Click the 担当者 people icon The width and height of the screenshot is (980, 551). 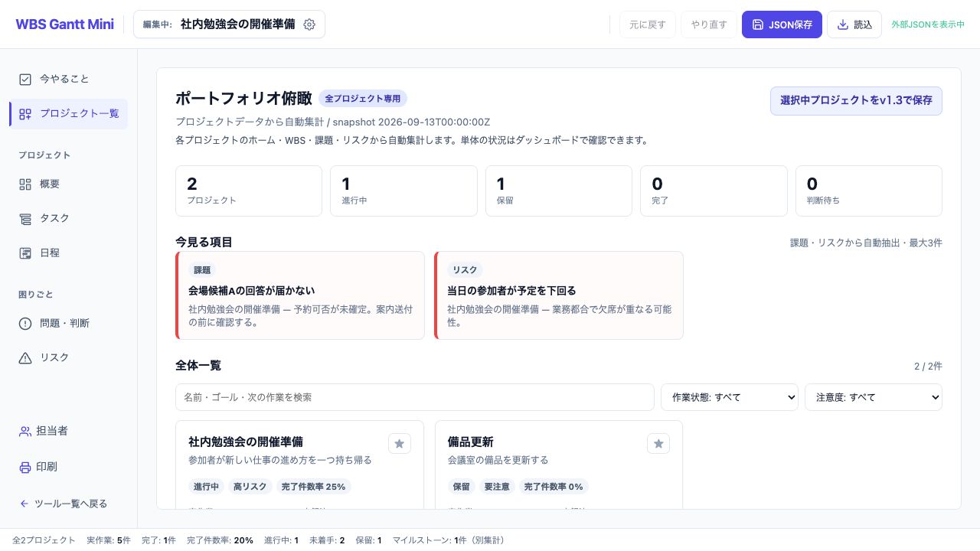(25, 432)
